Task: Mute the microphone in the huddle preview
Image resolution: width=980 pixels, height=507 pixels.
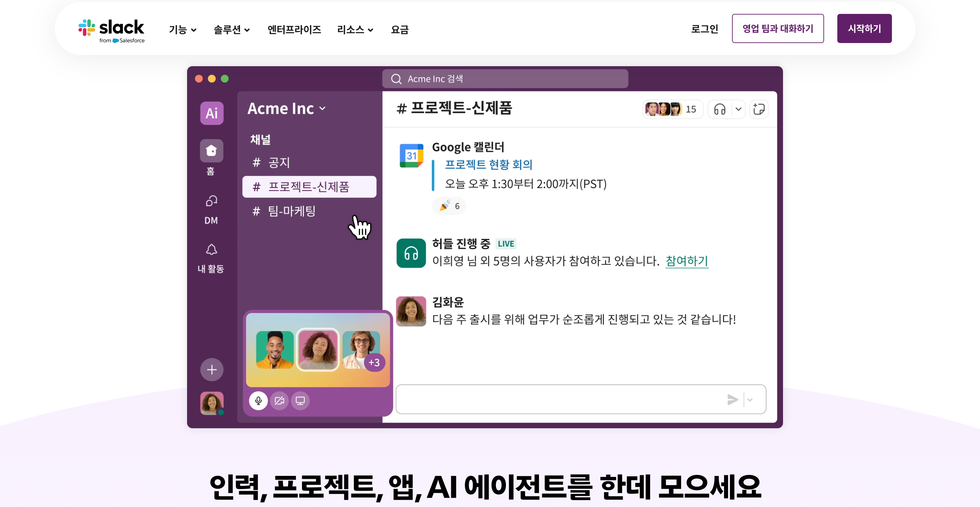Action: pyautogui.click(x=258, y=400)
